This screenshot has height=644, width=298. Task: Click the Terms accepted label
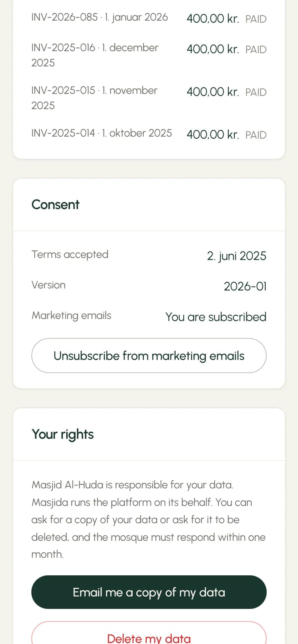tap(70, 254)
